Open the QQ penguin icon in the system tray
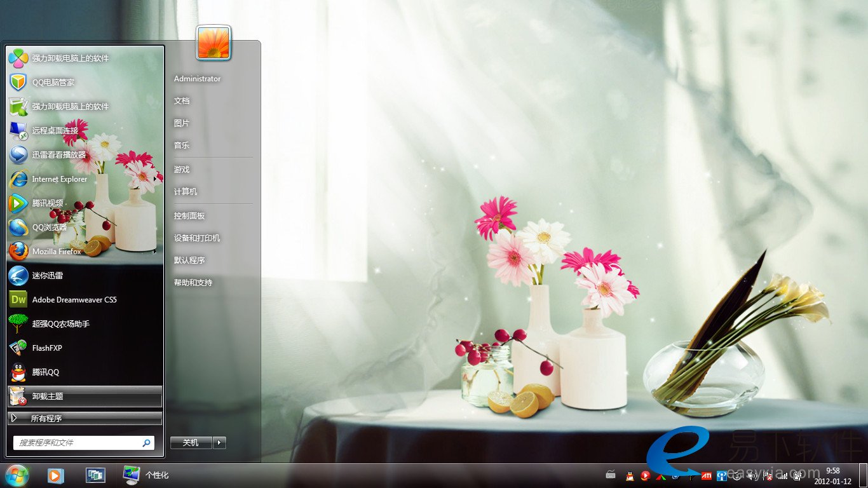The height and width of the screenshot is (488, 868). pyautogui.click(x=630, y=475)
